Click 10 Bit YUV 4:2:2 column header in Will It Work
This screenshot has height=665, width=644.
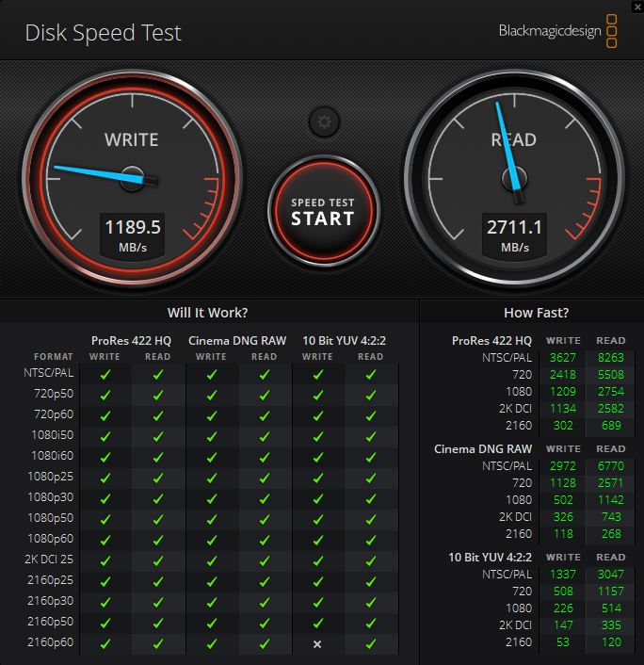pyautogui.click(x=344, y=341)
